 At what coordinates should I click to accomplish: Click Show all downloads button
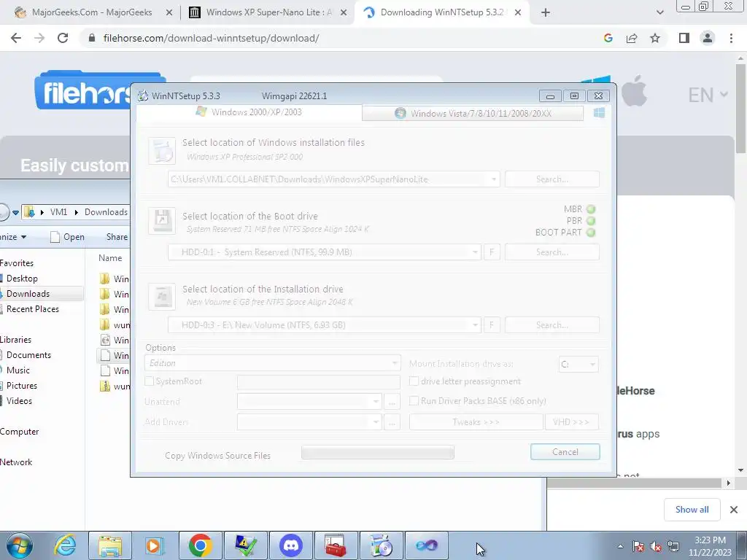(x=692, y=510)
